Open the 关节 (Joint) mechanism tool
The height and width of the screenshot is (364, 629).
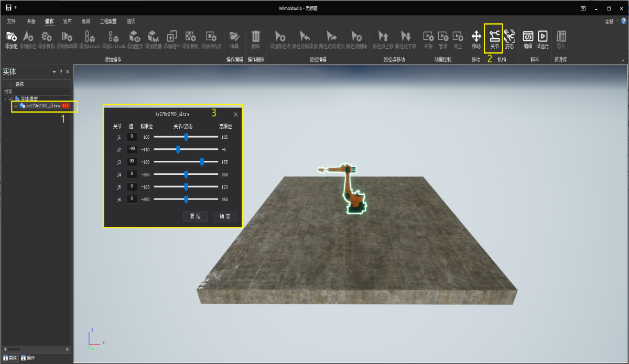point(494,37)
